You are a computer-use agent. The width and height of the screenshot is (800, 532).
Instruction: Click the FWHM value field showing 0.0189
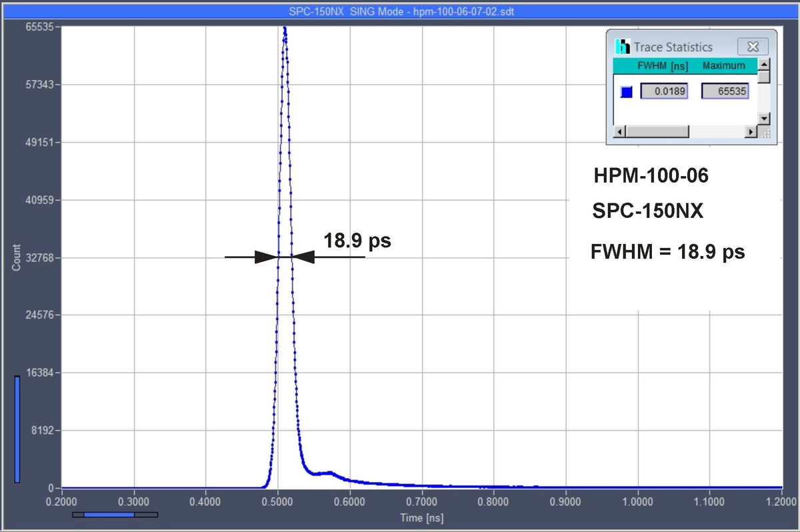tap(664, 91)
